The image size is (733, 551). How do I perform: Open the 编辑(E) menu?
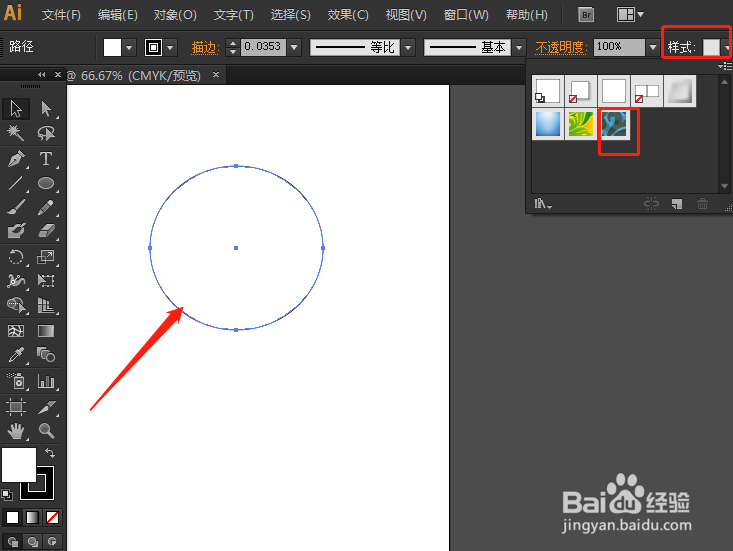(x=118, y=15)
